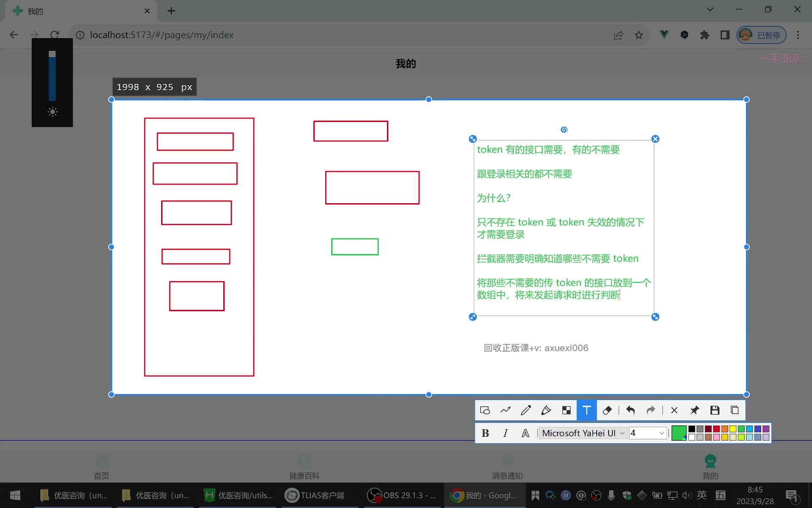Switch to the 健康百科 tab

pos(304,467)
